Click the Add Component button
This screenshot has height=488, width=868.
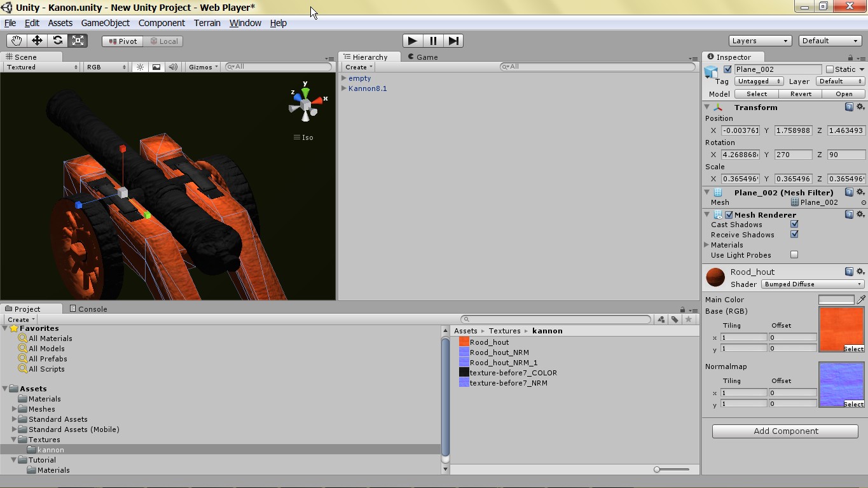click(x=785, y=431)
